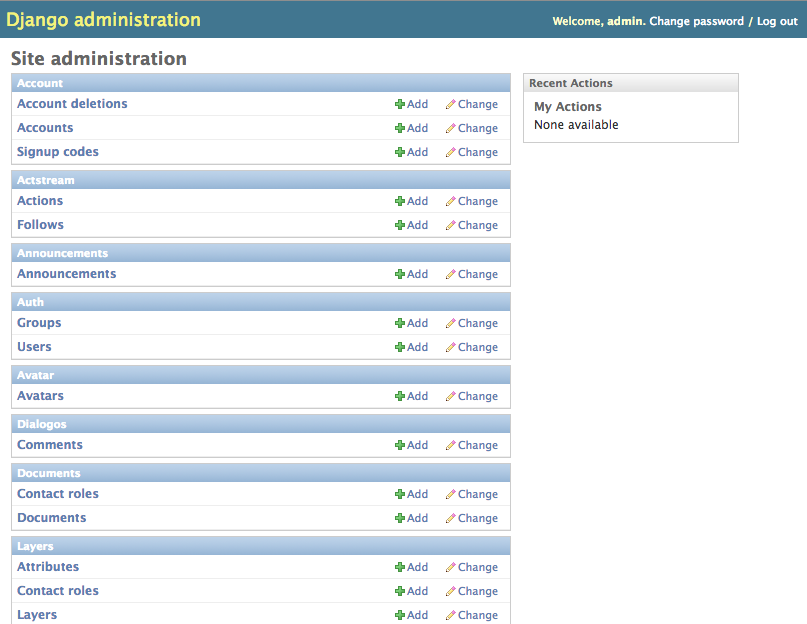Viewport: 807px width, 624px height.
Task: Click the pencil Change icon for Comments
Action: [450, 445]
